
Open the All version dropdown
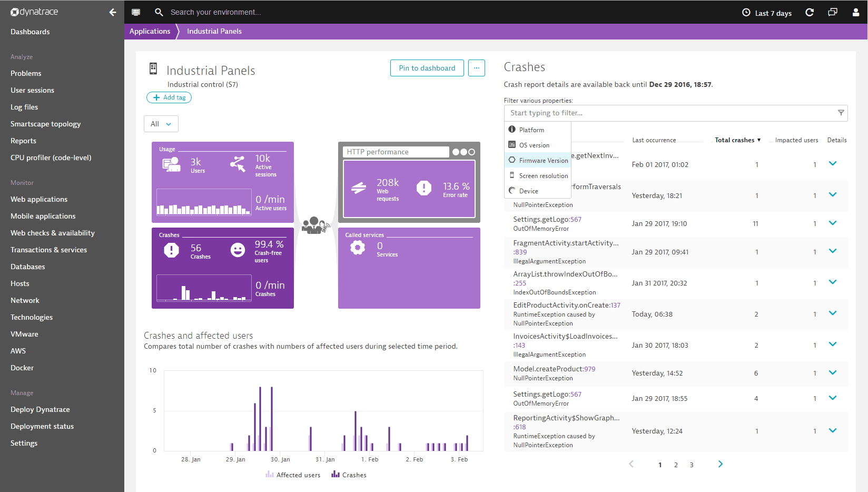pos(161,124)
